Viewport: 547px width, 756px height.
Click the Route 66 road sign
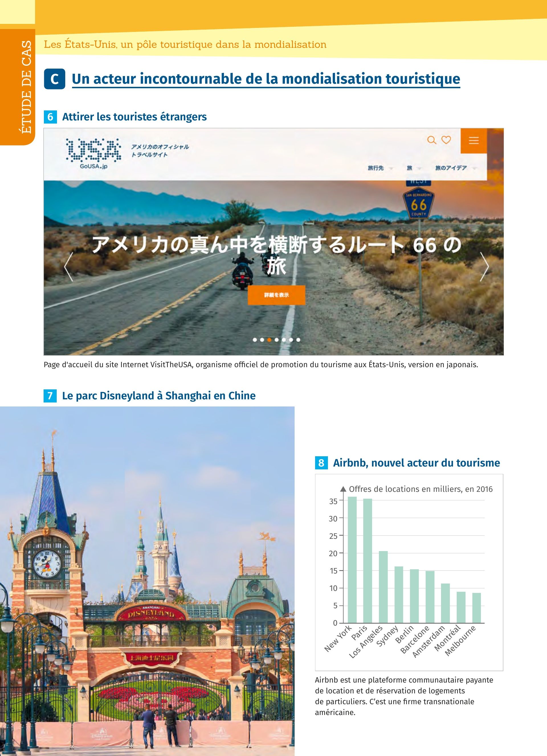(x=418, y=205)
